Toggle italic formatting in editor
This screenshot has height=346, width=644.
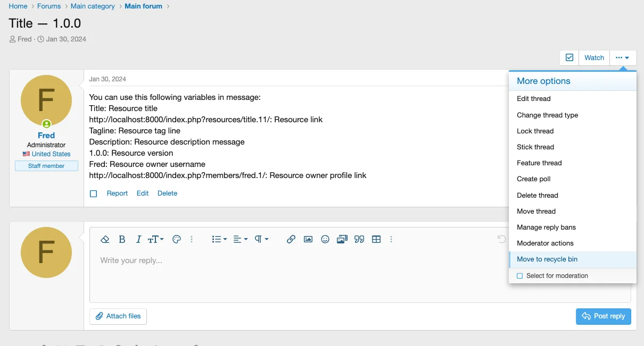coord(138,240)
